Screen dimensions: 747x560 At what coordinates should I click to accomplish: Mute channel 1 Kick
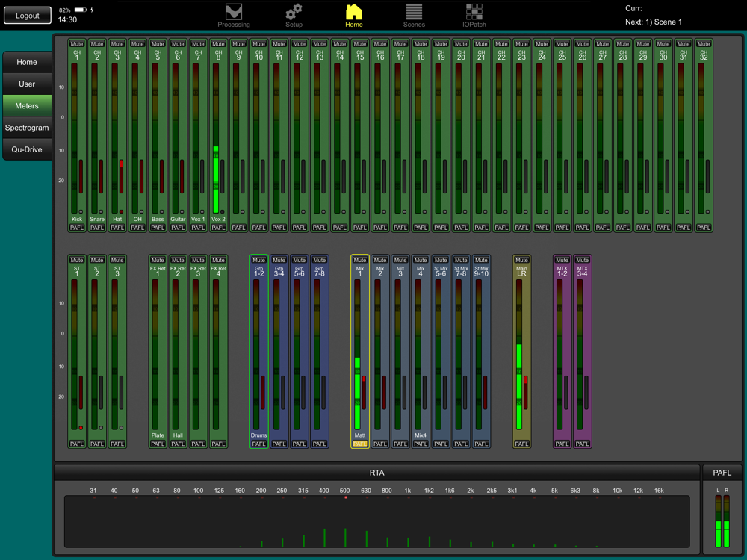click(77, 44)
